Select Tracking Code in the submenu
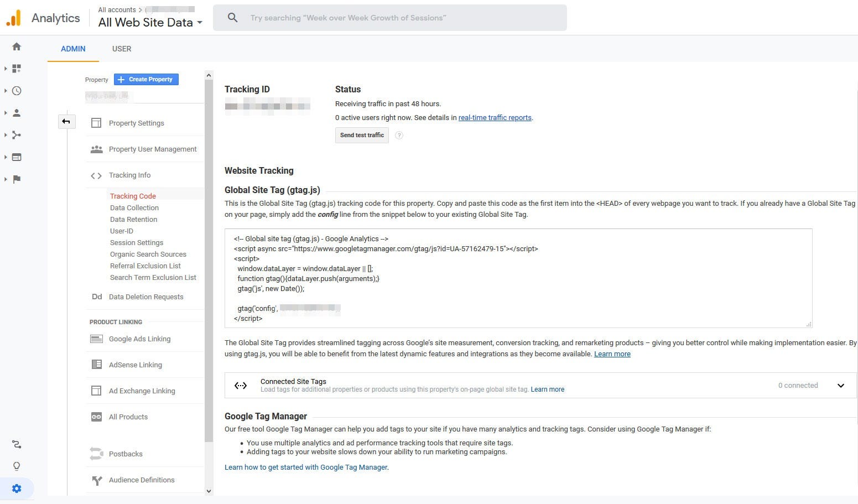This screenshot has height=504, width=858. point(133,196)
